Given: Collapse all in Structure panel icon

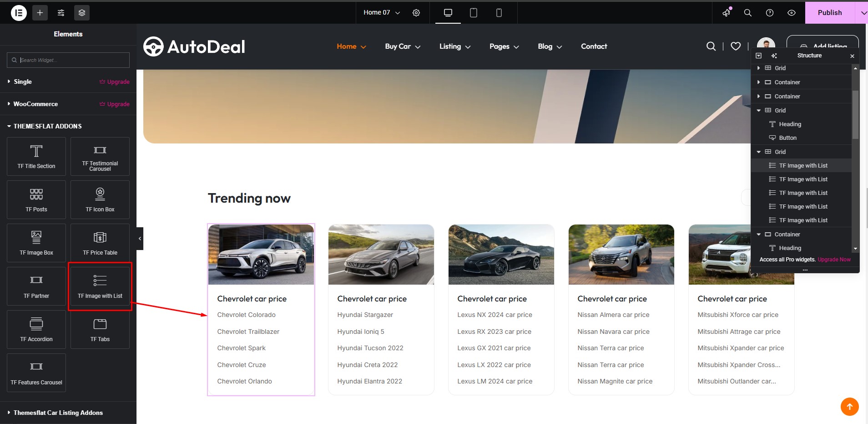Looking at the screenshot, I should pos(758,56).
